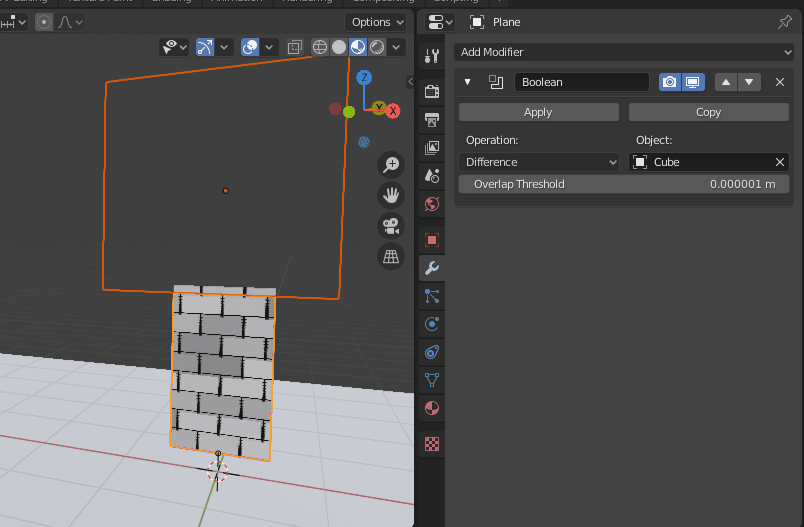Viewport: 804px width, 527px height.
Task: Click the sidebar expand arrow in viewport
Action: (x=410, y=82)
